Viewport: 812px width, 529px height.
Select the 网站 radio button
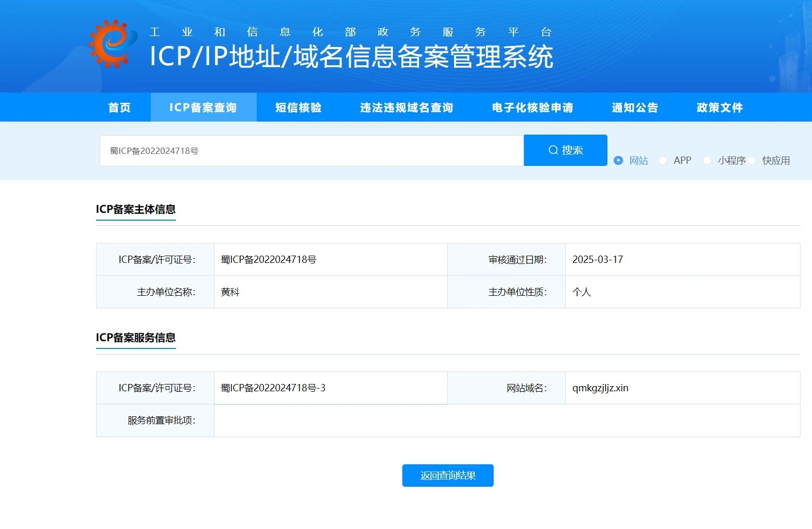click(x=618, y=161)
